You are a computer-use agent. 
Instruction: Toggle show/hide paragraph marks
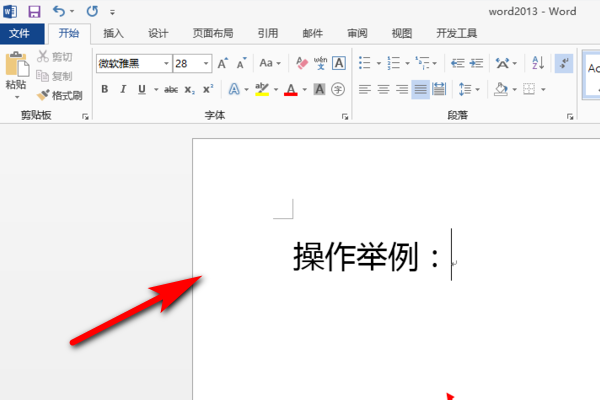(564, 63)
